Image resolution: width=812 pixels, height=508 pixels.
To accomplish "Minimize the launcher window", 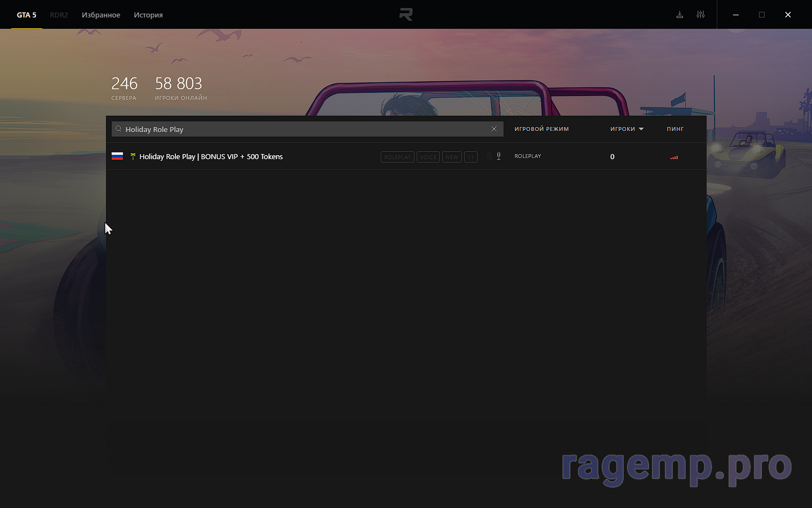I will (736, 15).
